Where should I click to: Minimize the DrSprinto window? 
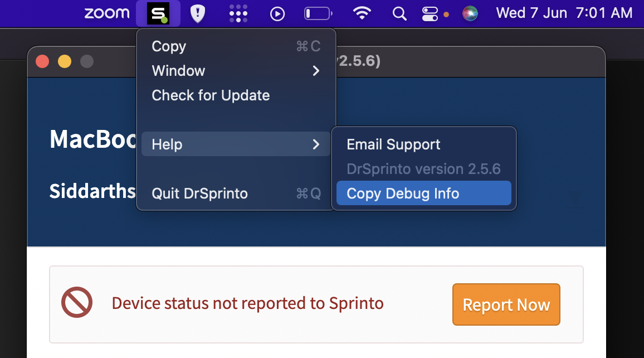(x=65, y=62)
